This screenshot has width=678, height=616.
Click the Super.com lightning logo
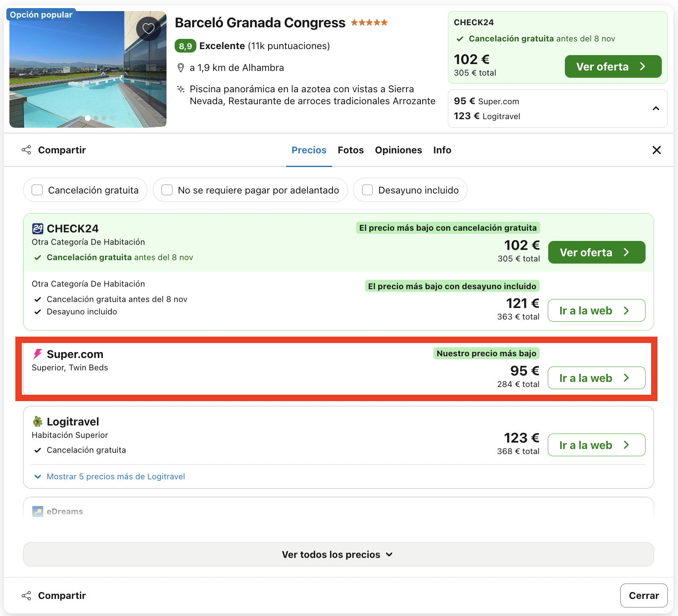coord(38,354)
